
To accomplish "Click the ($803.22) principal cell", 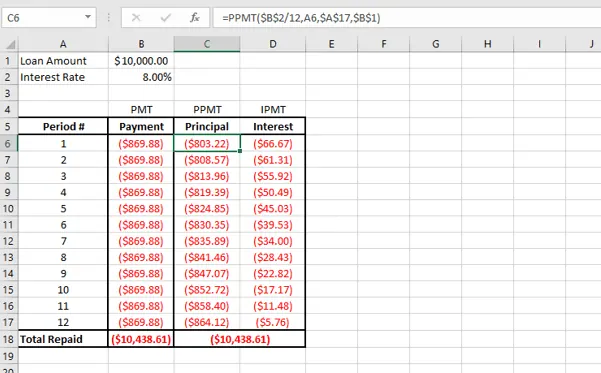I will [x=207, y=143].
